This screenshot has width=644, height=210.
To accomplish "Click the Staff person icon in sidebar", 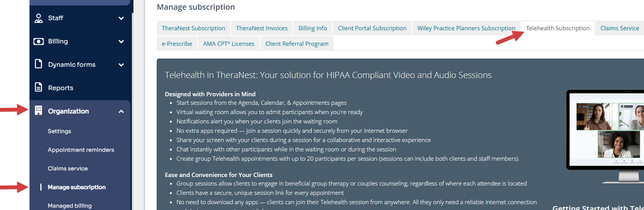I will tap(38, 18).
